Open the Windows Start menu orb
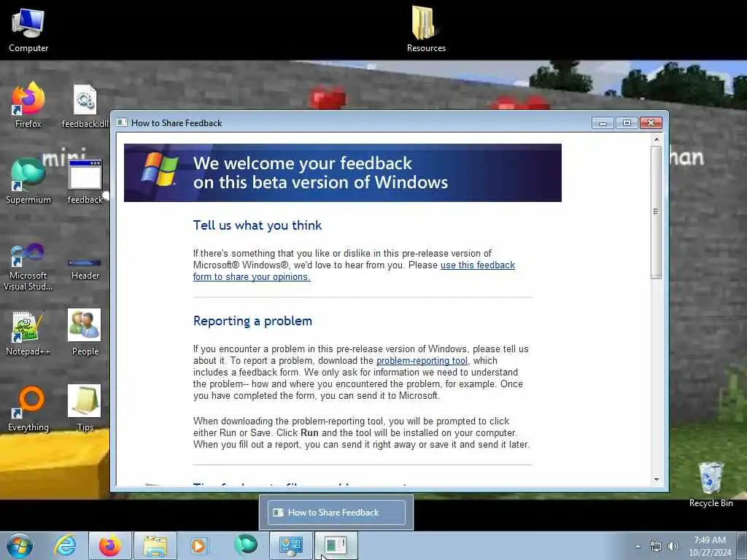This screenshot has height=560, width=747. [x=20, y=545]
